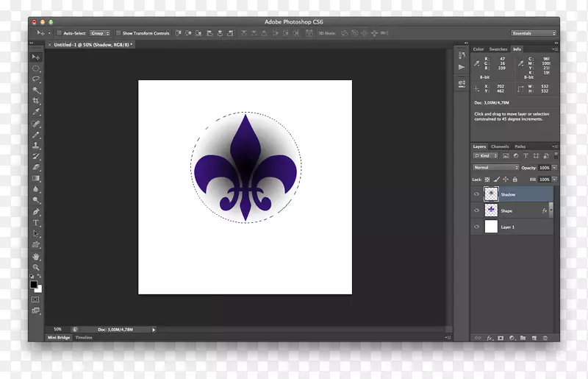Enable the Auto-Select checkbox
Image resolution: width=588 pixels, height=379 pixels.
click(x=60, y=33)
